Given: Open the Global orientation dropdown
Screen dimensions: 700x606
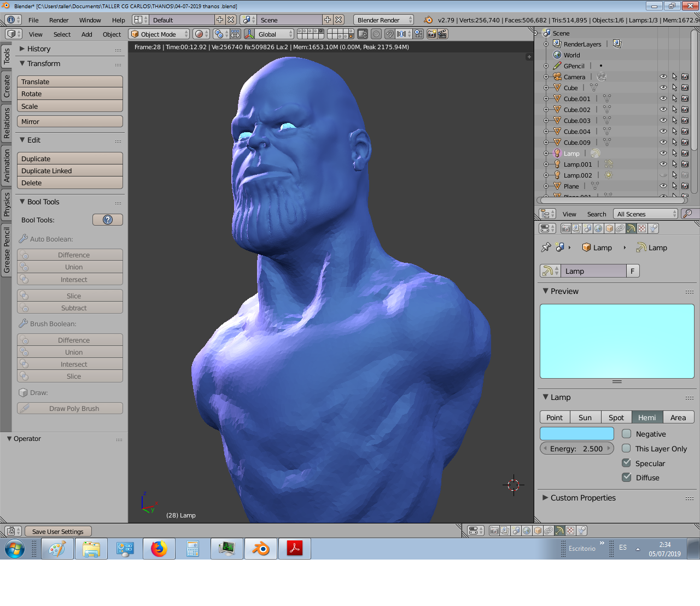Looking at the screenshot, I should (x=275, y=34).
